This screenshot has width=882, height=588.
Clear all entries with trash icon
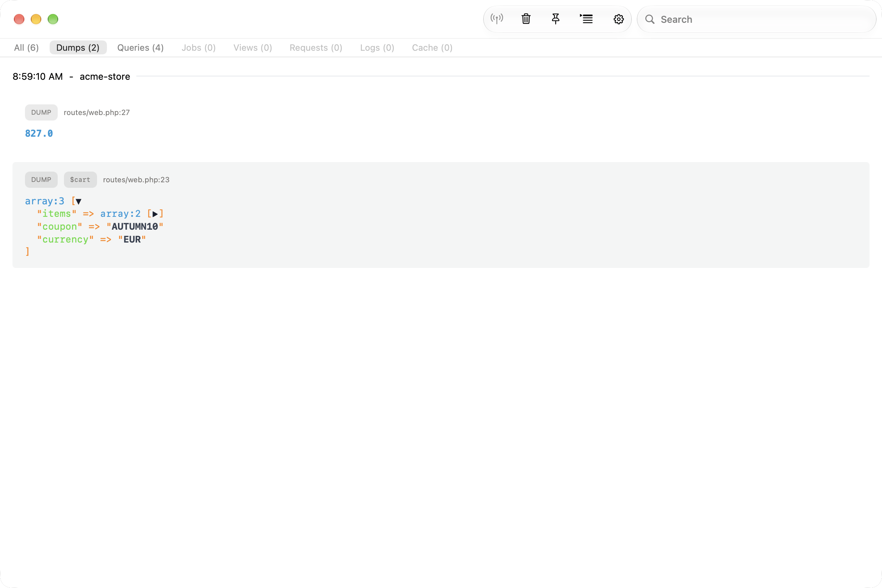click(x=526, y=19)
